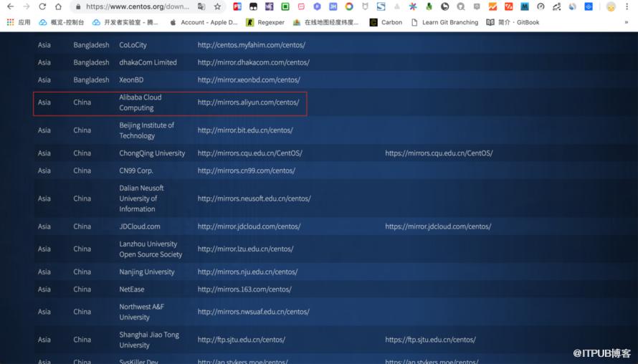638x364 pixels.
Task: Open the Chrome three-dot menu
Action: 627,6
